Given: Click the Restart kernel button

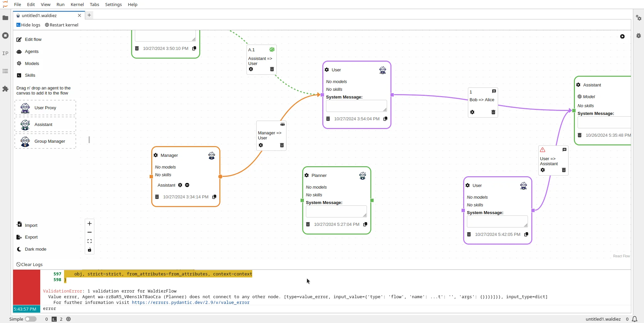Looking at the screenshot, I should point(62,25).
